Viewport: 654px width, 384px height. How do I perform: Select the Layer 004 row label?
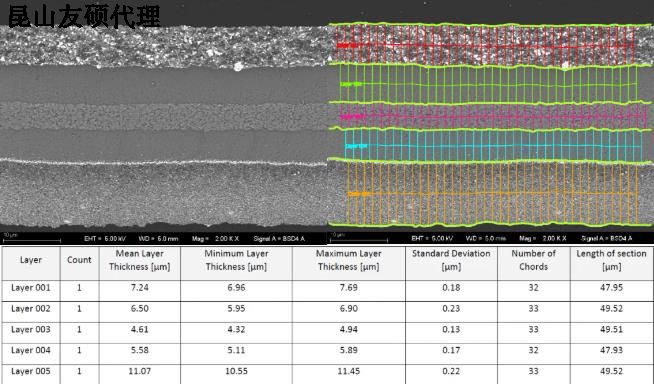point(31,350)
